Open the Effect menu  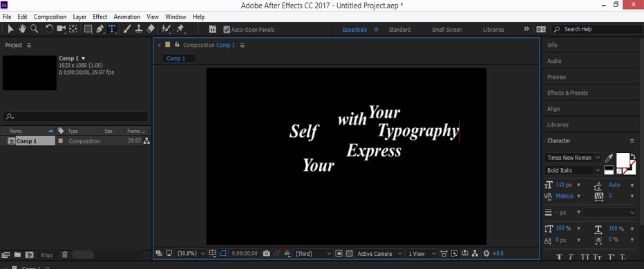(100, 17)
